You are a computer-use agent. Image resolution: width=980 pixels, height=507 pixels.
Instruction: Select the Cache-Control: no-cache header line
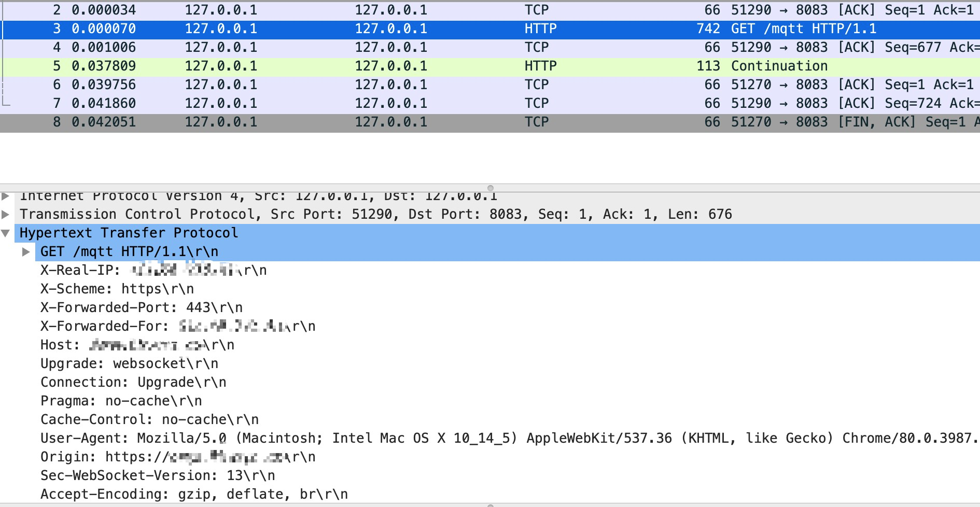149,419
